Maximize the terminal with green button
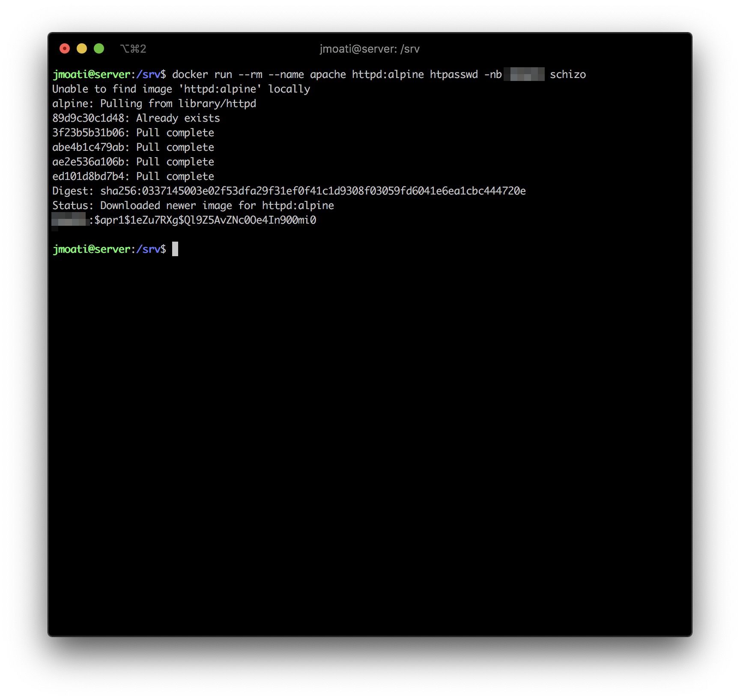This screenshot has width=740, height=700. tap(99, 49)
